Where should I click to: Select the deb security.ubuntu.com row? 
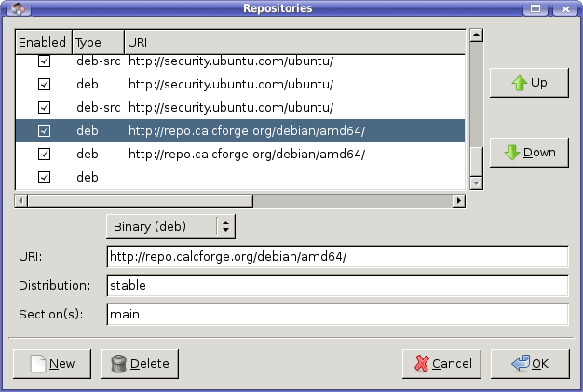coord(231,86)
